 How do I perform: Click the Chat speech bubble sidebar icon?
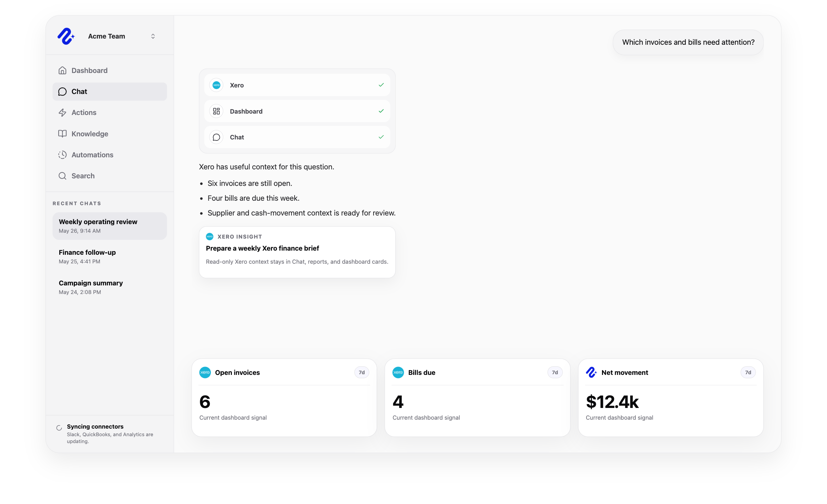click(62, 92)
